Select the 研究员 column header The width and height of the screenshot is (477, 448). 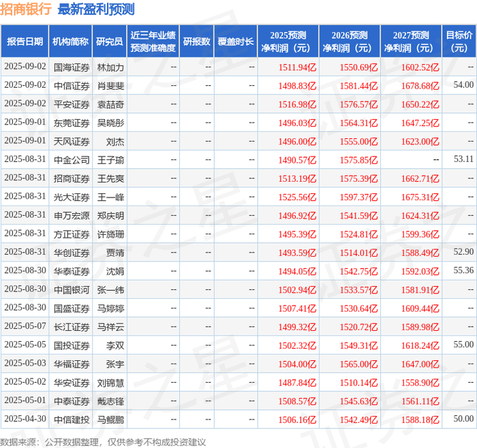[x=109, y=42]
